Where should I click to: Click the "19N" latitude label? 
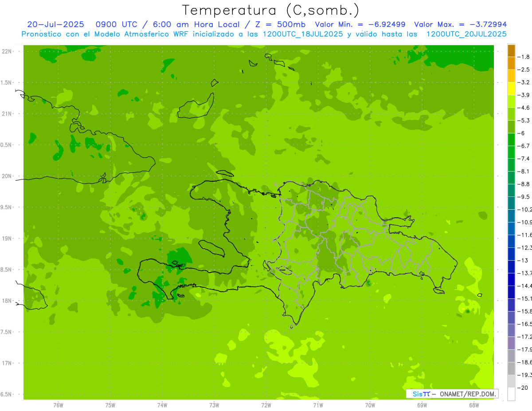pyautogui.click(x=7, y=239)
